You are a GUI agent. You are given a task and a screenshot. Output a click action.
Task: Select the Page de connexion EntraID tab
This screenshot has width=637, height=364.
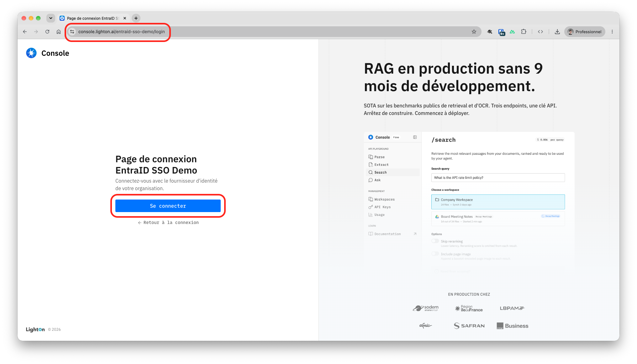[x=92, y=18]
